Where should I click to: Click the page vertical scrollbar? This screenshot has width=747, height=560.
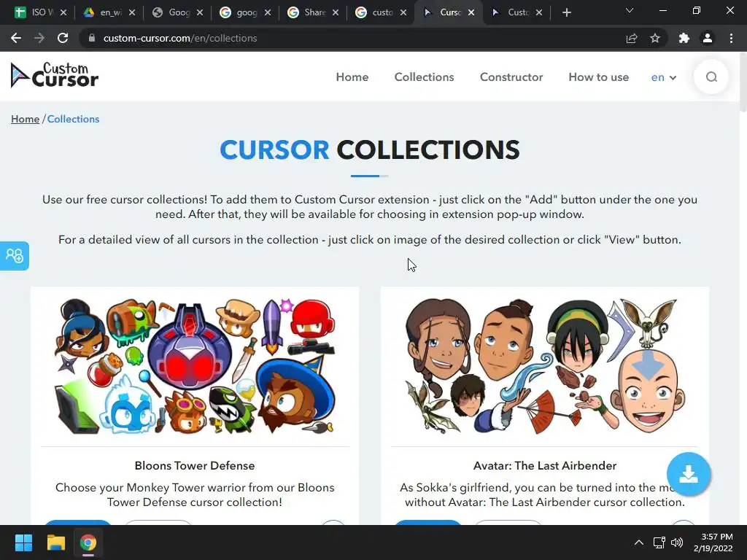click(743, 82)
